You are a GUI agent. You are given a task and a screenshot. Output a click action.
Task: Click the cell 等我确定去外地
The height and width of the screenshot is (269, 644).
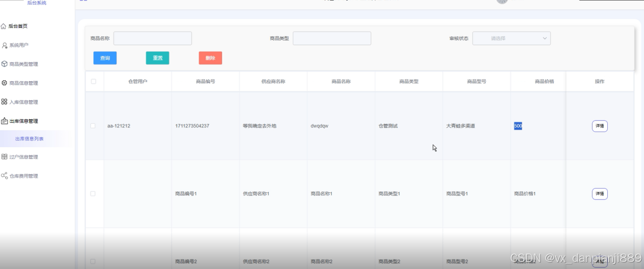click(260, 126)
